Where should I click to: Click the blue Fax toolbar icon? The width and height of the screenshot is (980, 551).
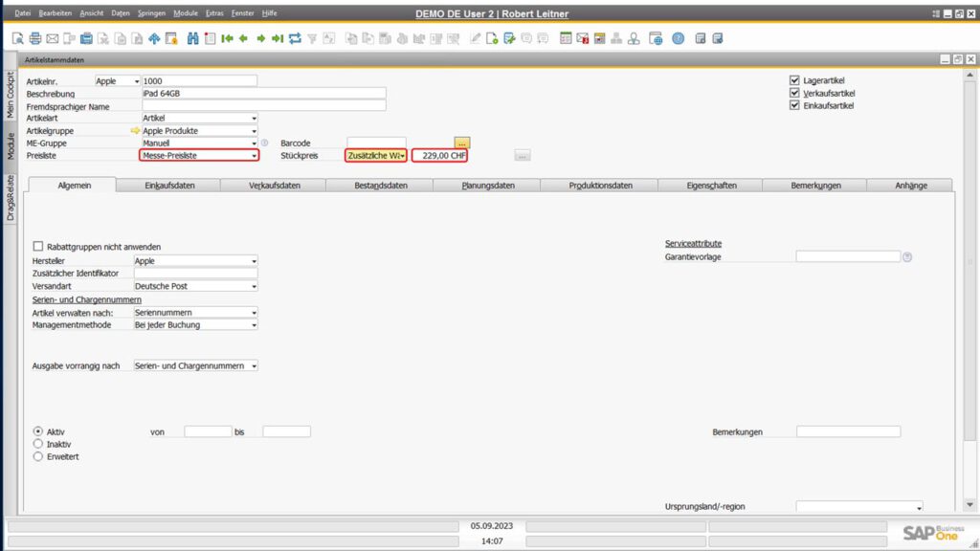pos(86,38)
